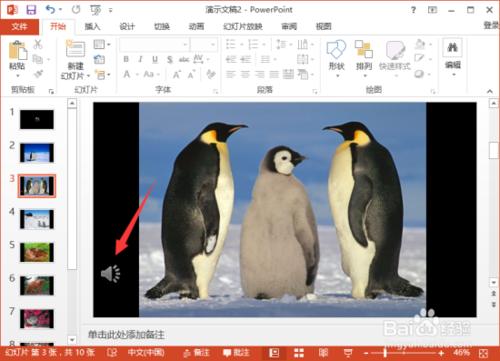Image resolution: width=500 pixels, height=361 pixels.
Task: Click the 排列 (Arrange) button
Action: pos(364,59)
